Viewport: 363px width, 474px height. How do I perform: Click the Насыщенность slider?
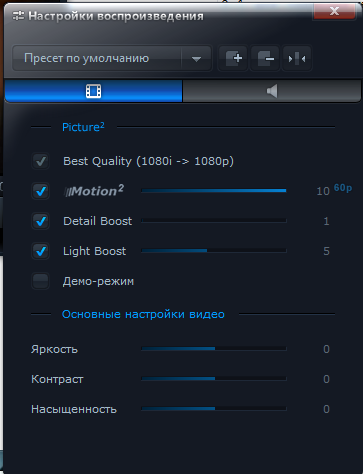(x=214, y=408)
